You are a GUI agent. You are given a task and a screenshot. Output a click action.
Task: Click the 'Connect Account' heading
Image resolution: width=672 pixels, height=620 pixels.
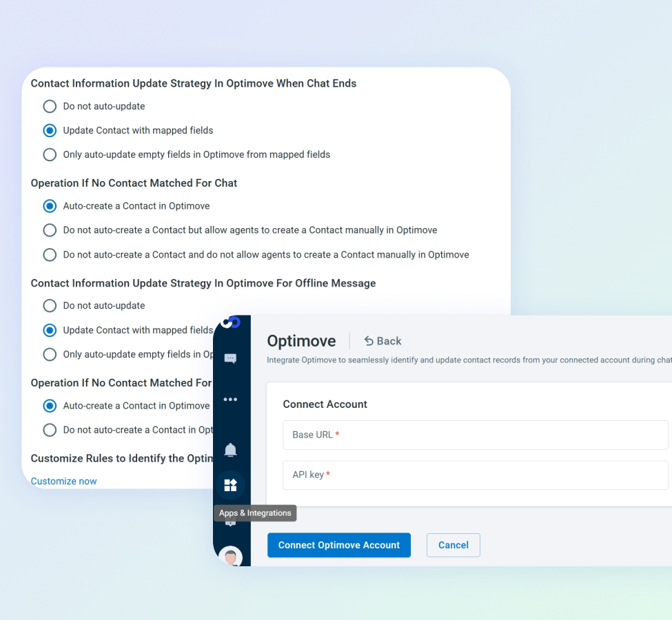[325, 404]
